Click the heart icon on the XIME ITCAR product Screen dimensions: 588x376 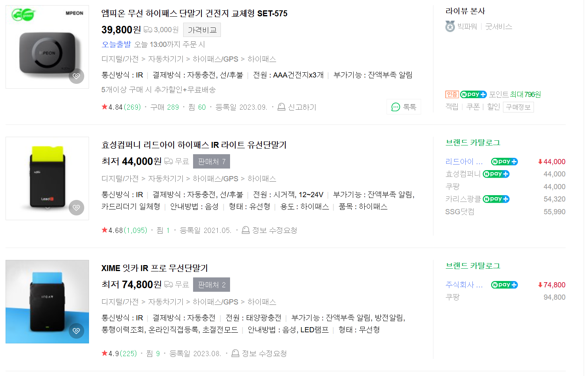point(76,330)
